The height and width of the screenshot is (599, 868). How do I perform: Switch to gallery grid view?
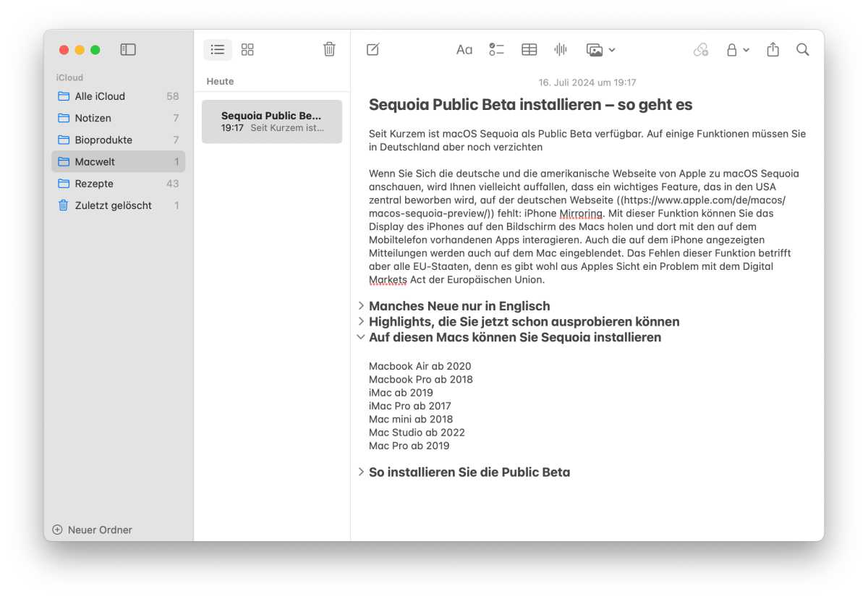pos(247,50)
